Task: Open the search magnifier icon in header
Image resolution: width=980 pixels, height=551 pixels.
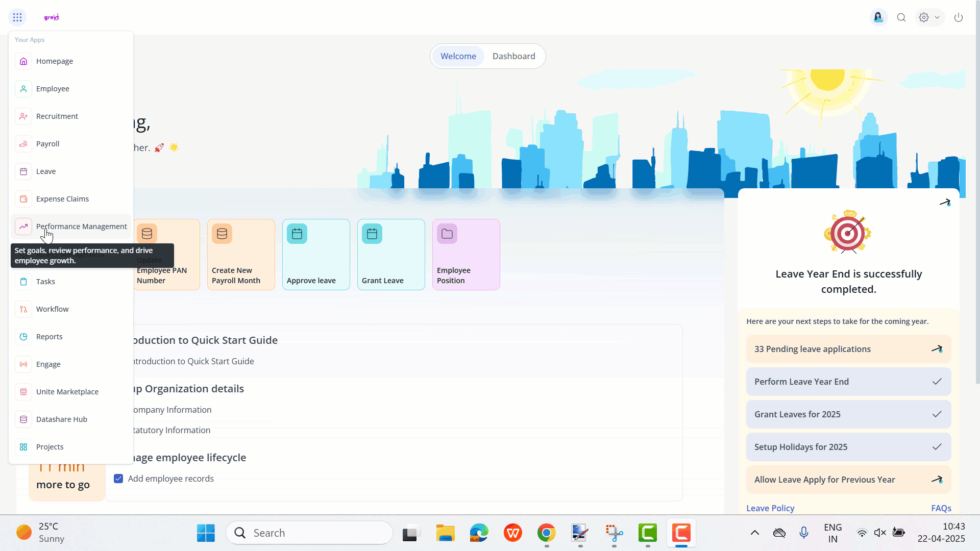Action: [901, 17]
